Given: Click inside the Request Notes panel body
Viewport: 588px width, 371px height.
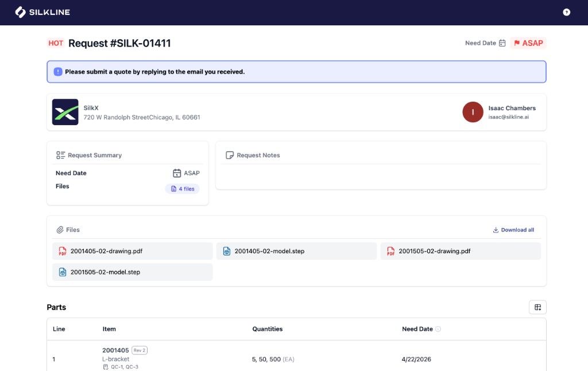Looking at the screenshot, I should (381, 176).
